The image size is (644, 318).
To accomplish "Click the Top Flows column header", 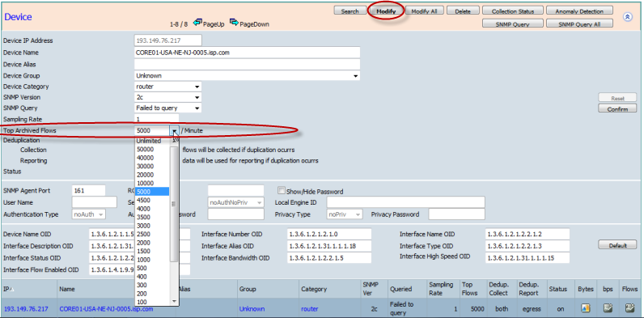I will coord(470,289).
